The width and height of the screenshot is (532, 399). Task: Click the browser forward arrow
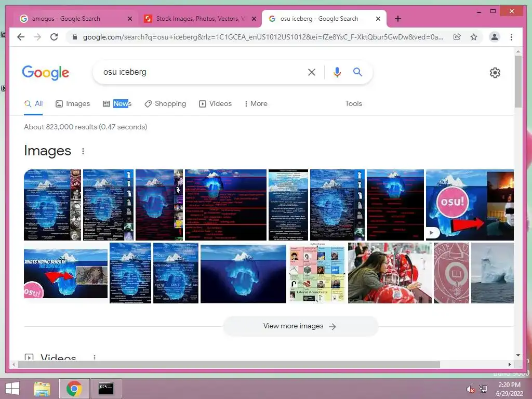37,37
